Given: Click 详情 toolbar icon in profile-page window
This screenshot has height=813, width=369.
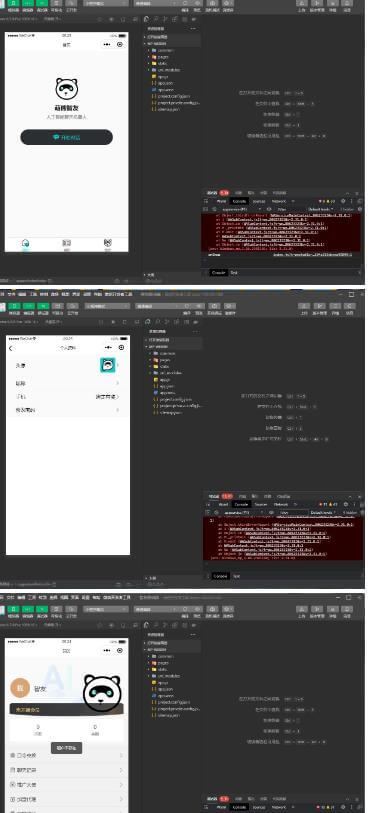Looking at the screenshot, I should [336, 306].
